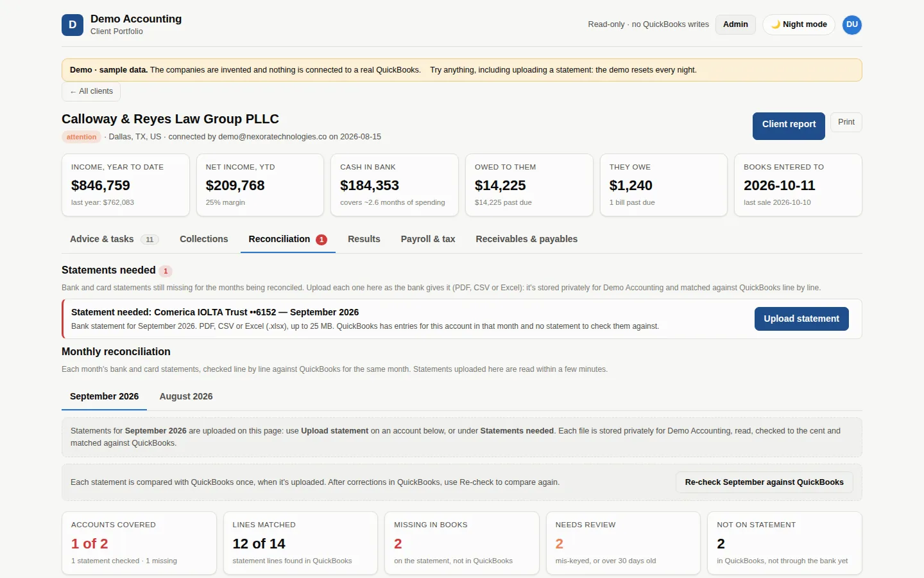This screenshot has height=578, width=924.
Task: Click the Owed to Them card
Action: (529, 185)
